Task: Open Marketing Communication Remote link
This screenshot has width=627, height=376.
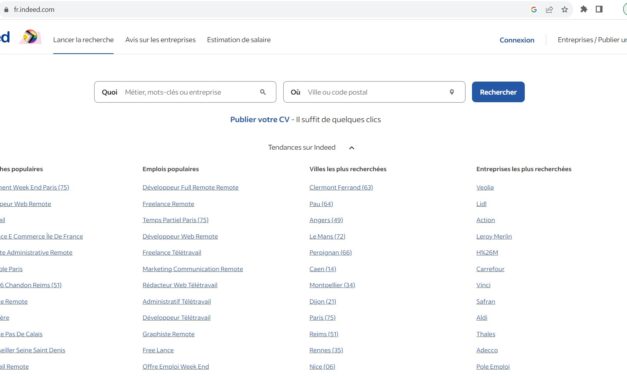Action: pos(193,269)
